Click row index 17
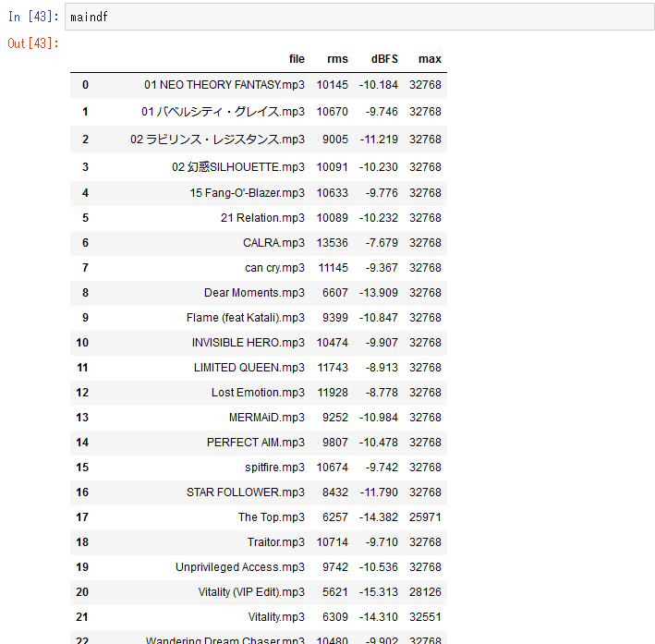Image resolution: width=655 pixels, height=644 pixels. [82, 516]
